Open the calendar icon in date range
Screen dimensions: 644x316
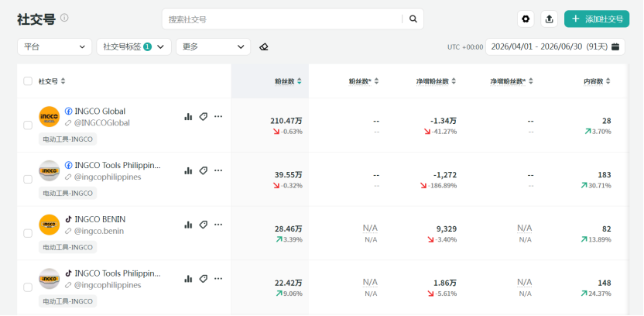(615, 46)
